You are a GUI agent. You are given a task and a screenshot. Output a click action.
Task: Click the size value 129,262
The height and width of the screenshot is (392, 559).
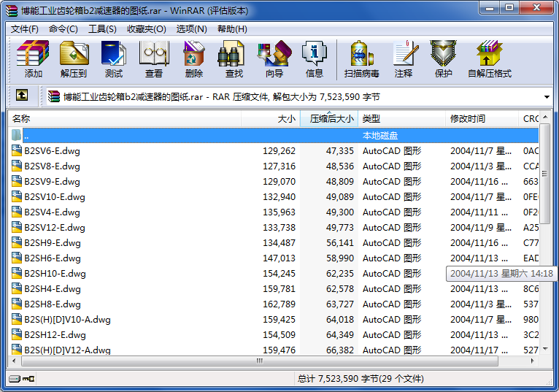(x=279, y=151)
